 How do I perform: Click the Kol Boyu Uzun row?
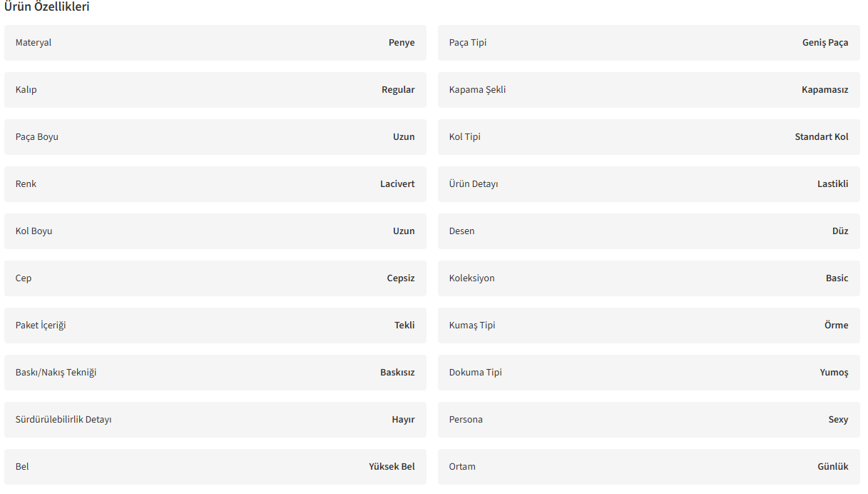click(215, 231)
